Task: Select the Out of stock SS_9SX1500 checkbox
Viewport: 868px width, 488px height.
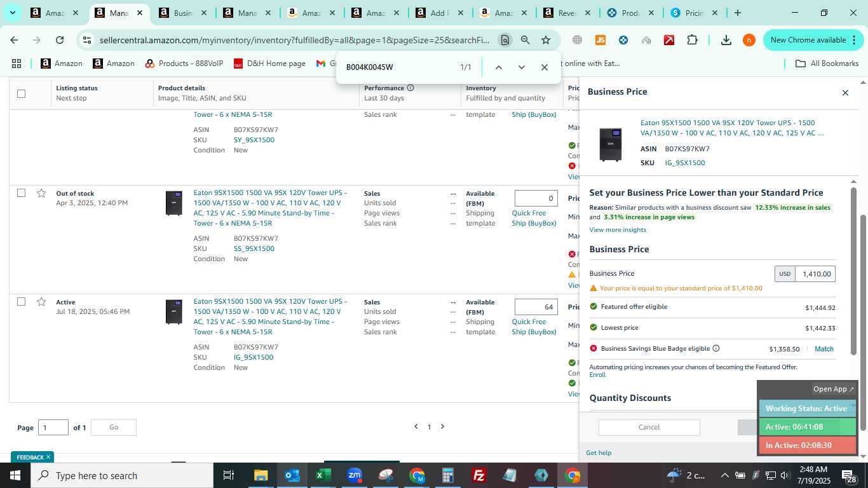Action: click(x=21, y=193)
